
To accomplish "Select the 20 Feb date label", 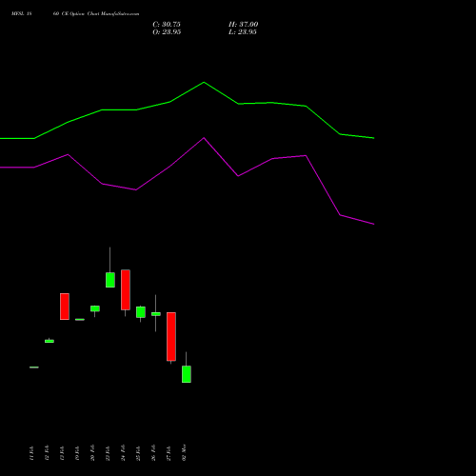I will pos(92,453).
